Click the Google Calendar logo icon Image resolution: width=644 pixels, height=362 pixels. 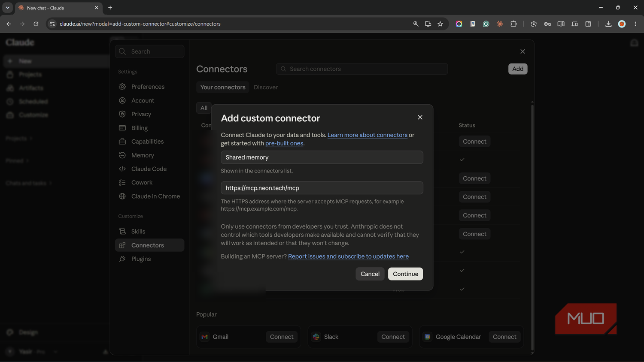point(428,337)
